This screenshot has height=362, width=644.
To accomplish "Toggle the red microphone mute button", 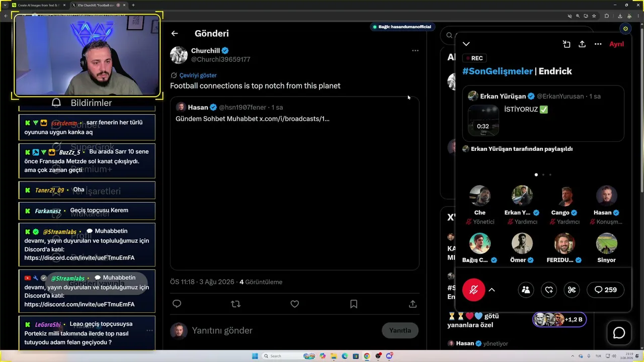I will (473, 290).
